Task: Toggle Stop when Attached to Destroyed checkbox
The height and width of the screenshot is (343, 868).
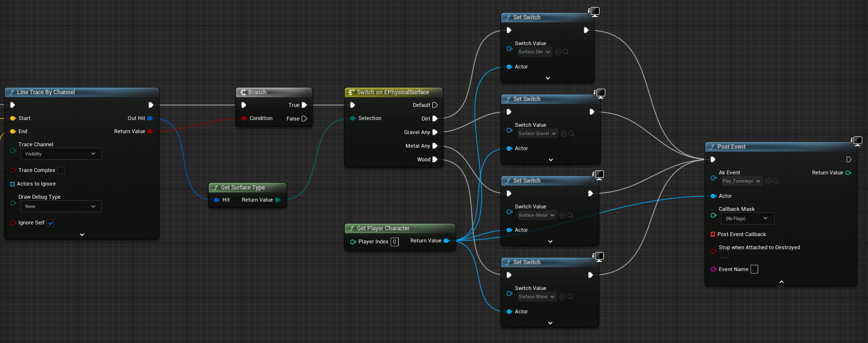Action: coord(724,255)
